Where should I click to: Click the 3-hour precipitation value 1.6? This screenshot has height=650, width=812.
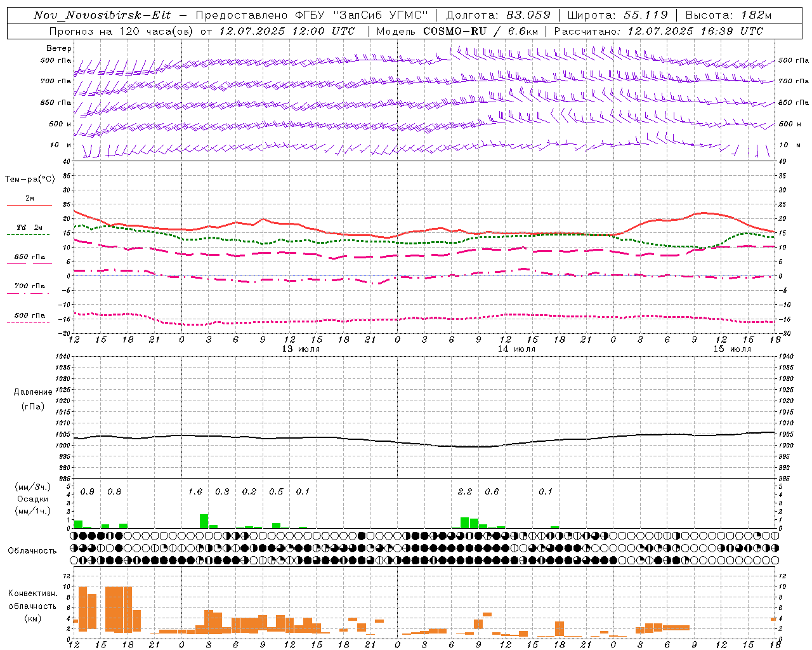(195, 491)
